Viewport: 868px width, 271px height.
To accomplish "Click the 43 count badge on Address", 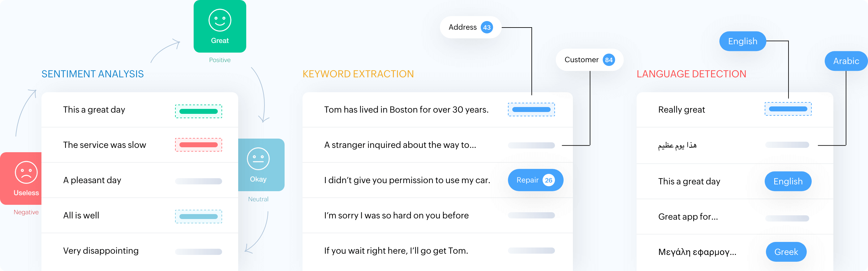I will click(x=487, y=27).
